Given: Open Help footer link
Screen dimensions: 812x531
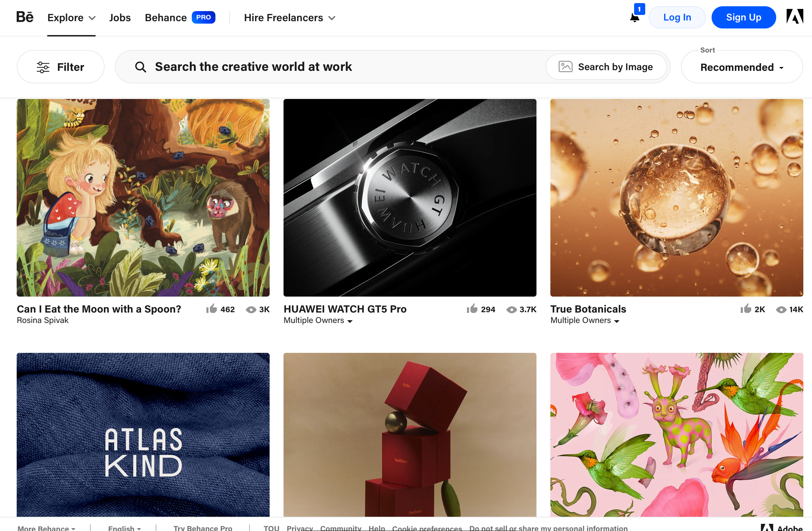Looking at the screenshot, I should point(377,528).
